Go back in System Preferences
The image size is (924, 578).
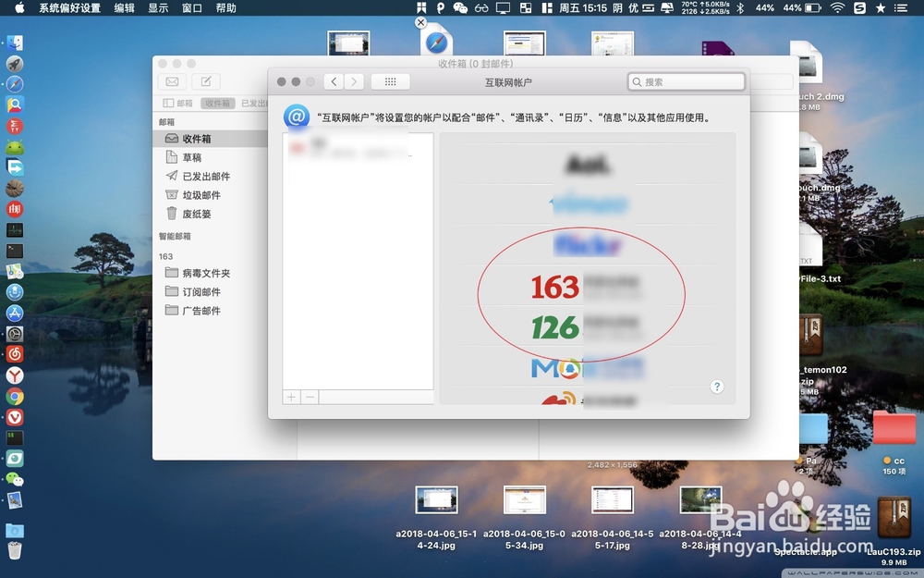pos(334,82)
